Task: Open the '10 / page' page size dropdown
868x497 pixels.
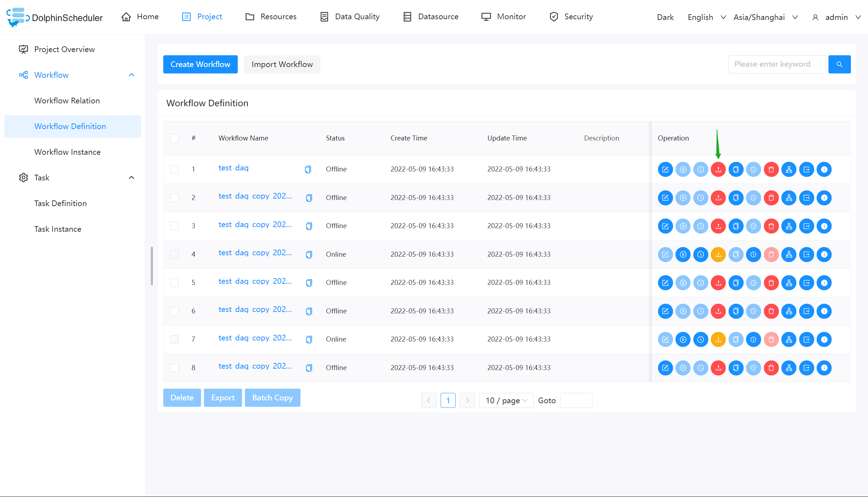Action: 506,400
